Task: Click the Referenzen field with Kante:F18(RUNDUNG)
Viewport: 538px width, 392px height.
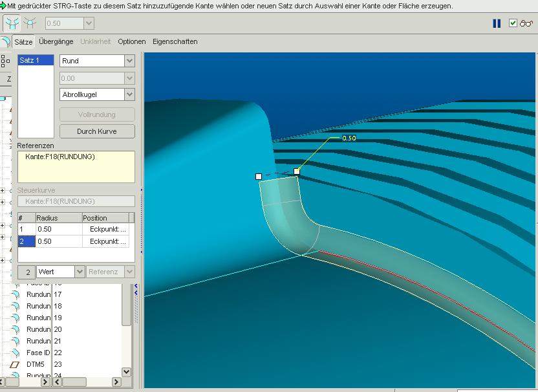Action: [x=76, y=166]
